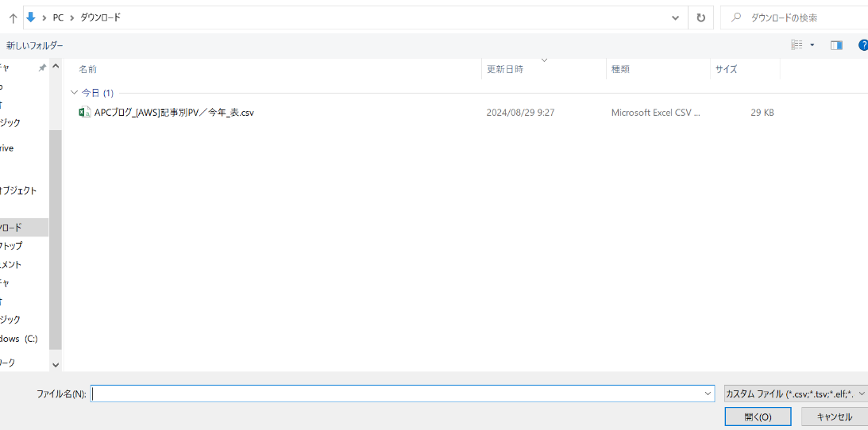The height and width of the screenshot is (430, 868).
Task: Expand the address bar history dropdown
Action: 675,17
